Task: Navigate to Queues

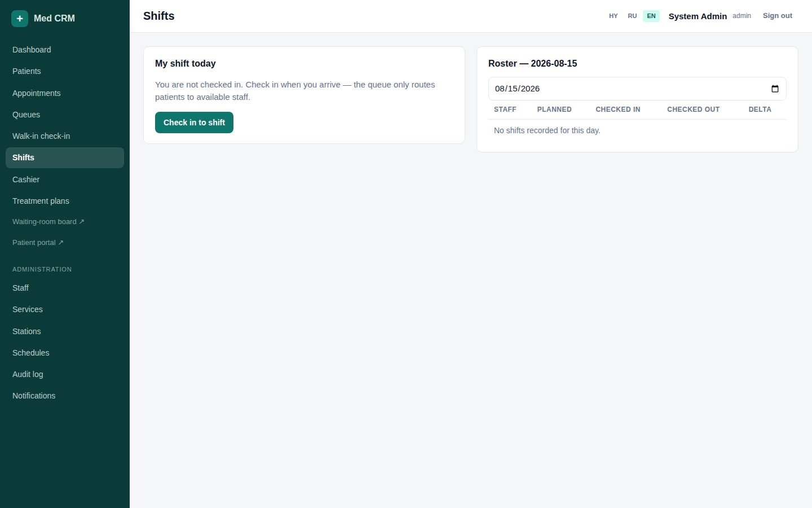Action: pos(65,115)
